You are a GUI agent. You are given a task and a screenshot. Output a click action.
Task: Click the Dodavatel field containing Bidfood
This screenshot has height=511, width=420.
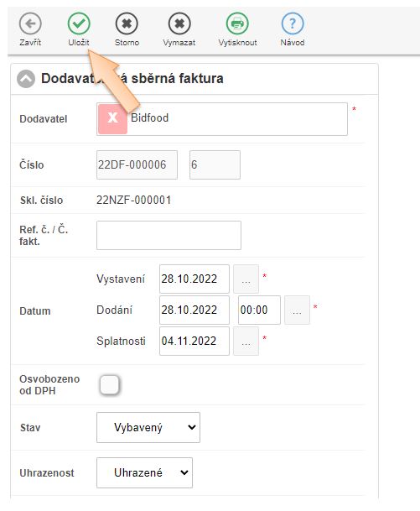[x=222, y=119]
